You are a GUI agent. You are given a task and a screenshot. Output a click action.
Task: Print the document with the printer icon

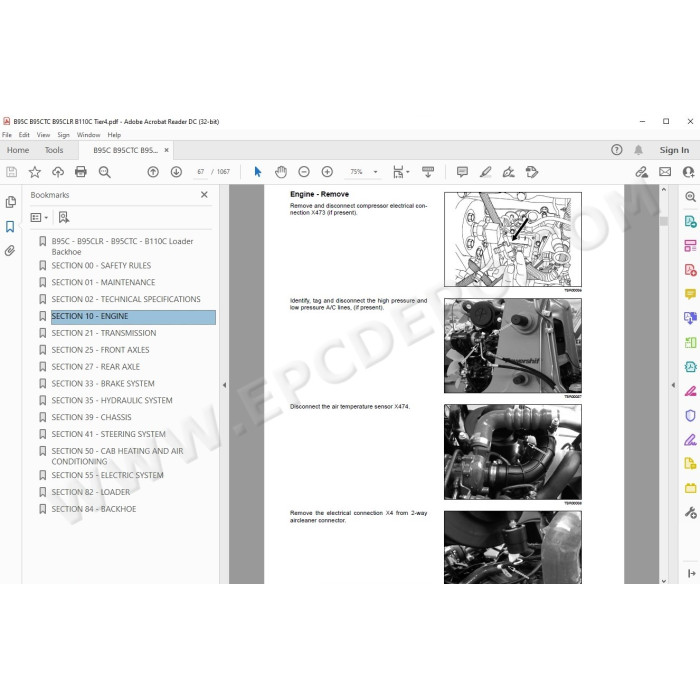[81, 172]
